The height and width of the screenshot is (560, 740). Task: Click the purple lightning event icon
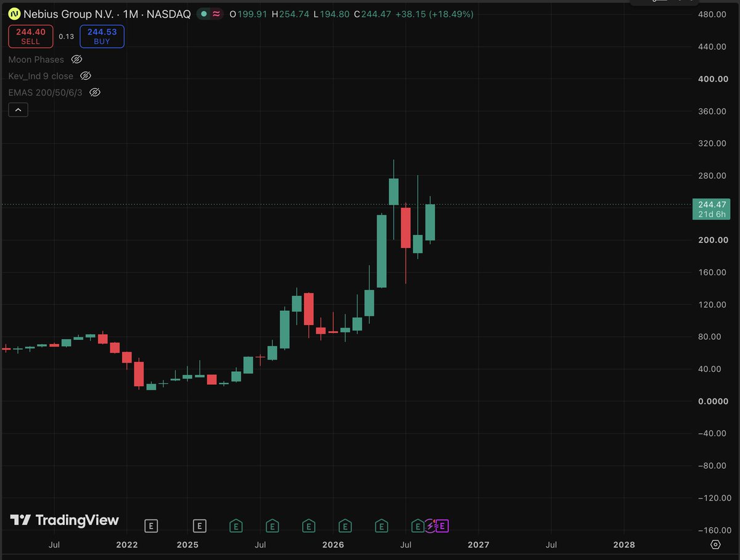(x=431, y=526)
